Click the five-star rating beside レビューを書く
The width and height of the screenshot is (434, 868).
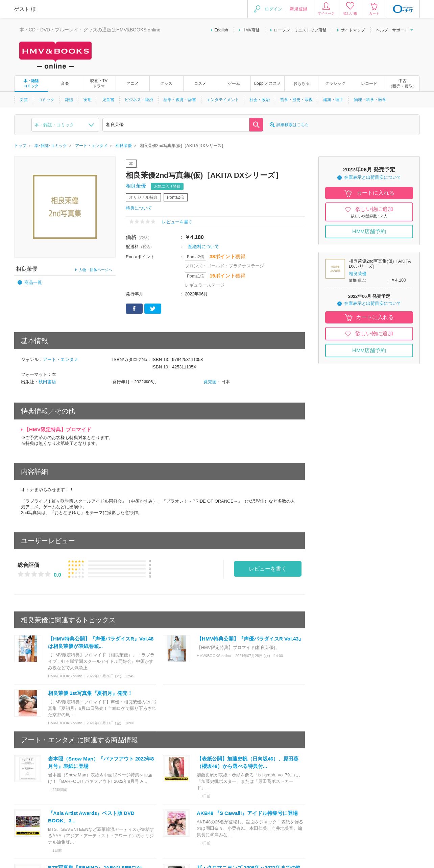pos(142,222)
